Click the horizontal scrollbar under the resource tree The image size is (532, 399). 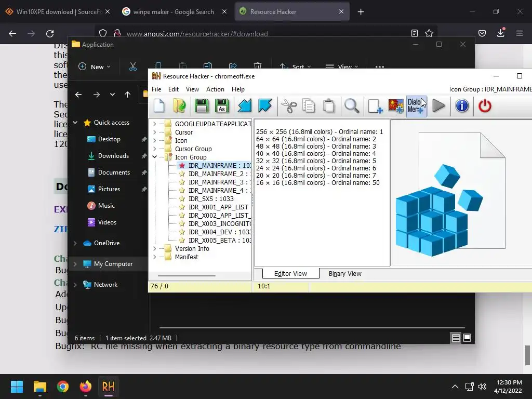coord(187,276)
